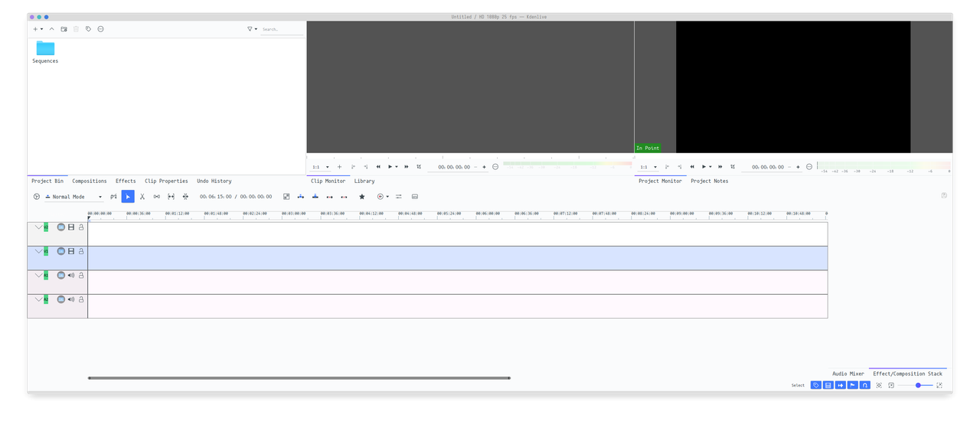Screen dimensions: 980x425
Task: Rewind the Project Monitor
Action: click(692, 167)
